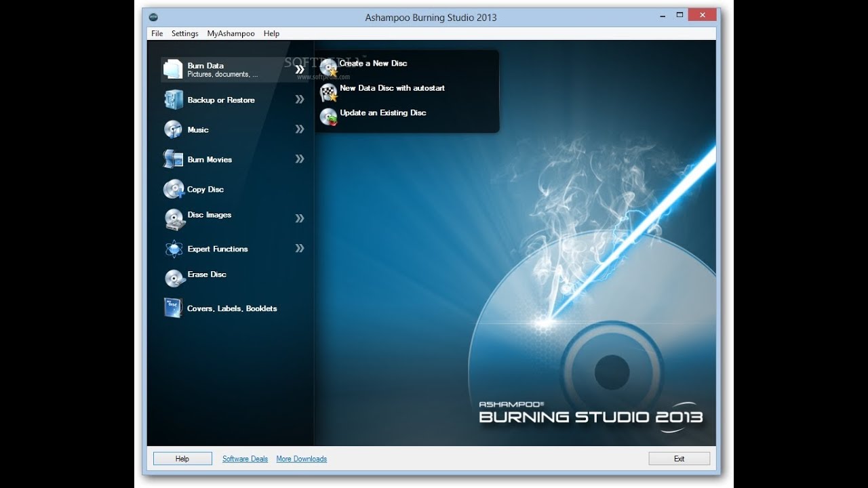Open the File menu
This screenshot has width=868, height=488.
tap(157, 33)
